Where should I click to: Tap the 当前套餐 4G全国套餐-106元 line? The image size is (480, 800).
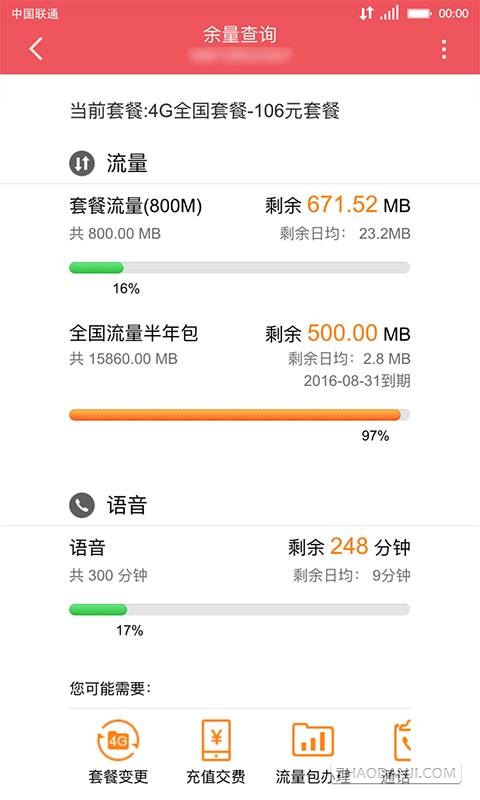tap(205, 110)
